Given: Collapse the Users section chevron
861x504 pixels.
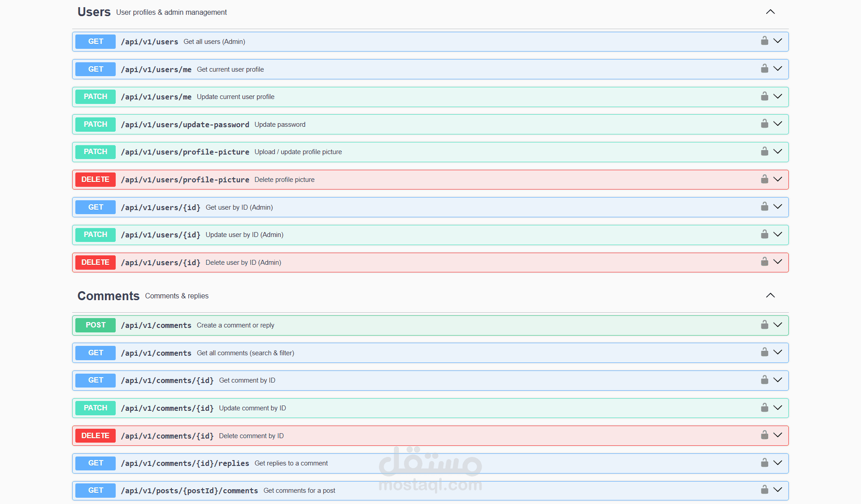Looking at the screenshot, I should (x=770, y=12).
